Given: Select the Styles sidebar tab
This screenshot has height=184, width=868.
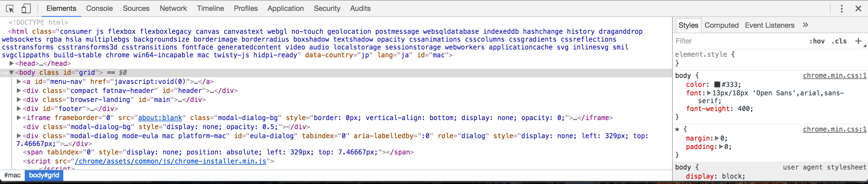Looking at the screenshot, I should [688, 25].
